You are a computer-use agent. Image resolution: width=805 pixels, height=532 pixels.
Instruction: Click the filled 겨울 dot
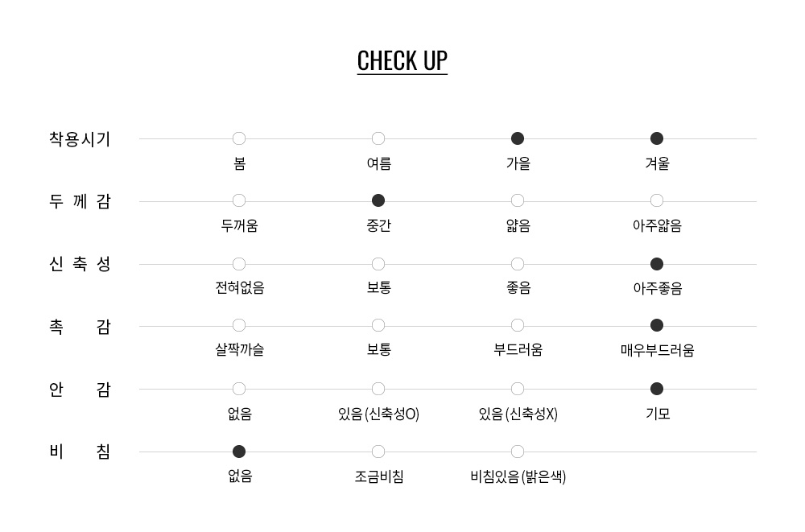click(x=657, y=138)
